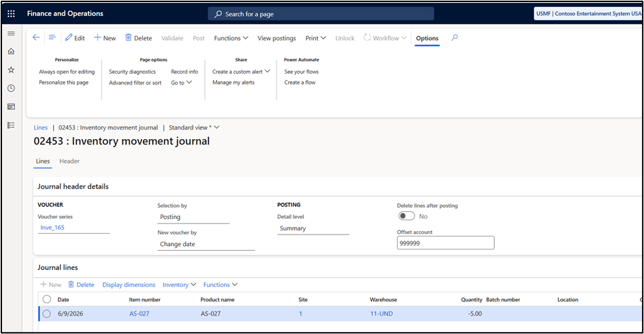The image size is (644, 334).
Task: Click the Offset account input field
Action: coord(446,243)
